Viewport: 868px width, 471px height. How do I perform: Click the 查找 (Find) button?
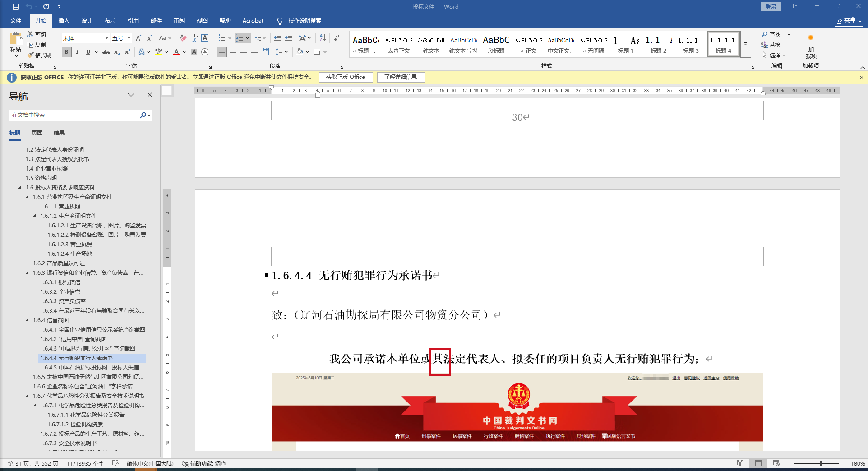(771, 34)
